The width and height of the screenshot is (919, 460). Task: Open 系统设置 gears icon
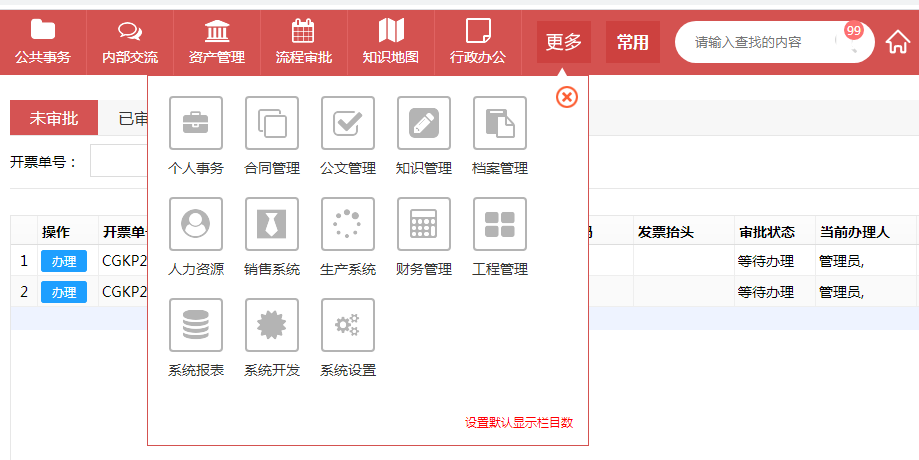[x=348, y=326]
